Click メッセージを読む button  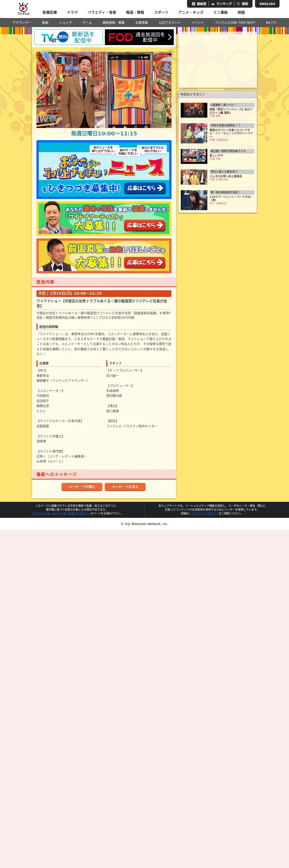click(82, 487)
